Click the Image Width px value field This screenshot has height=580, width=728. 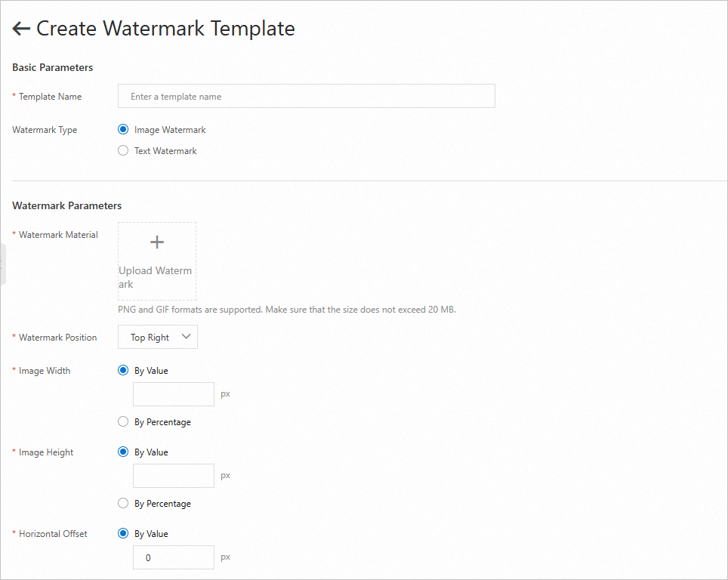point(173,394)
